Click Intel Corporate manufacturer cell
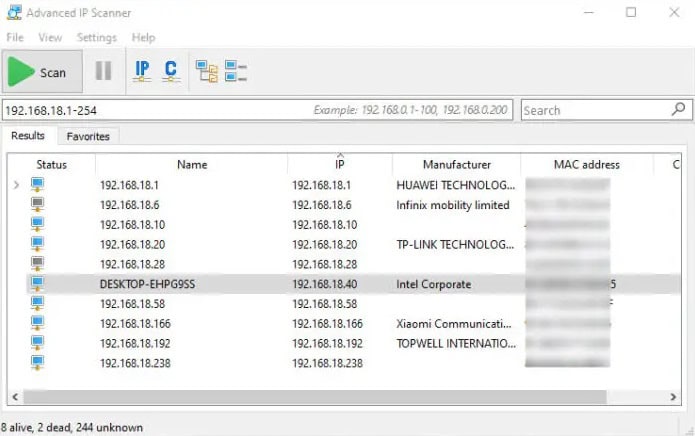Image resolution: width=695 pixels, height=436 pixels. [433, 284]
